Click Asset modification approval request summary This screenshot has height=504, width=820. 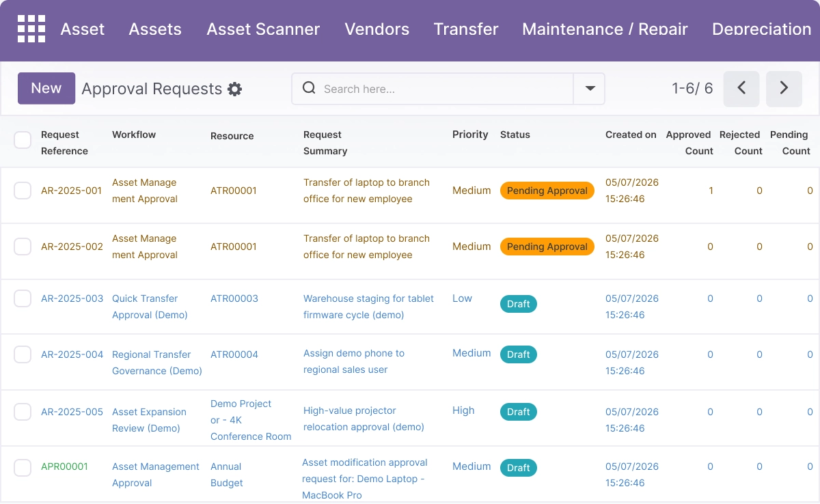(364, 479)
